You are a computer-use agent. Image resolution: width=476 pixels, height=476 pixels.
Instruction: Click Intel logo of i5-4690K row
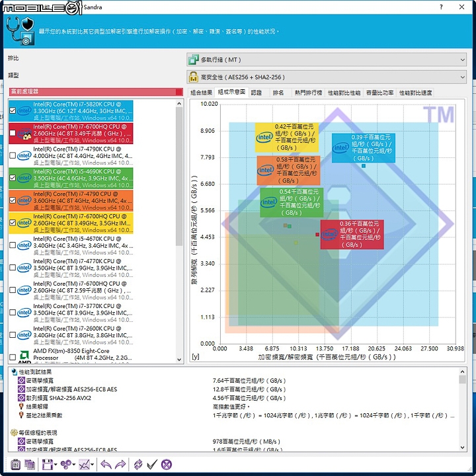[x=24, y=178]
